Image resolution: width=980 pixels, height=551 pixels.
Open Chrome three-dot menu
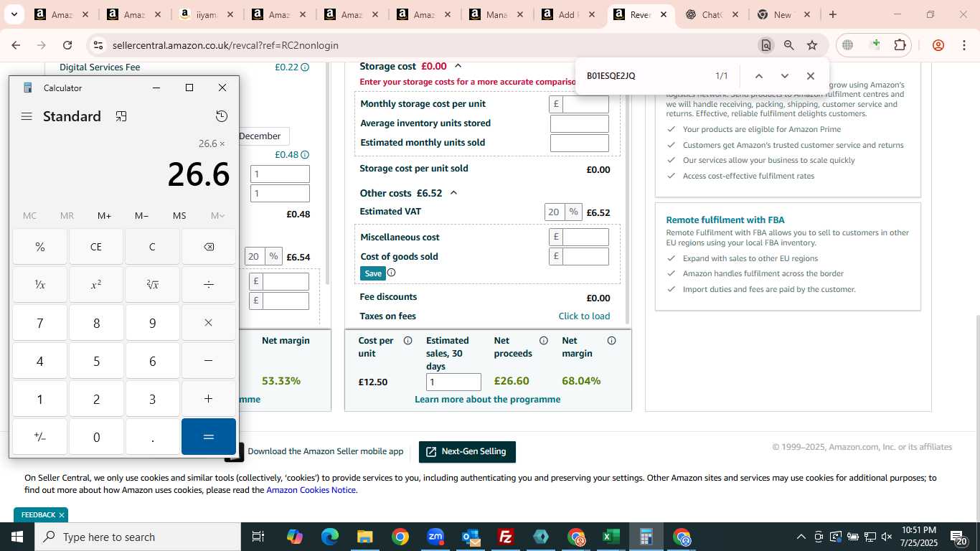[964, 45]
